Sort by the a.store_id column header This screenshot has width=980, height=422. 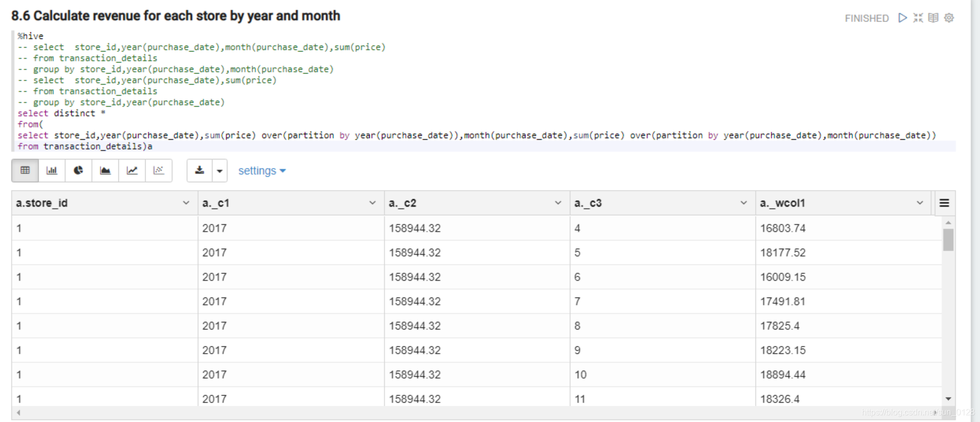[x=42, y=203]
